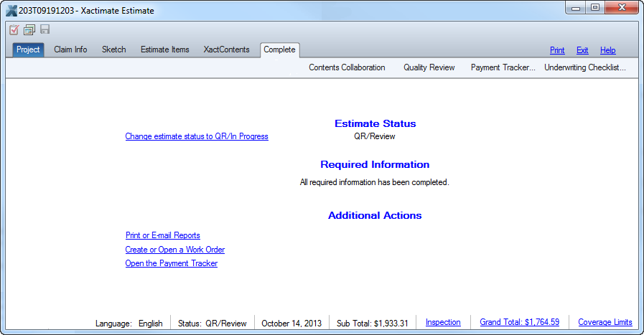Open the Inspection link in status bar
The width and height of the screenshot is (644, 335).
pos(443,322)
